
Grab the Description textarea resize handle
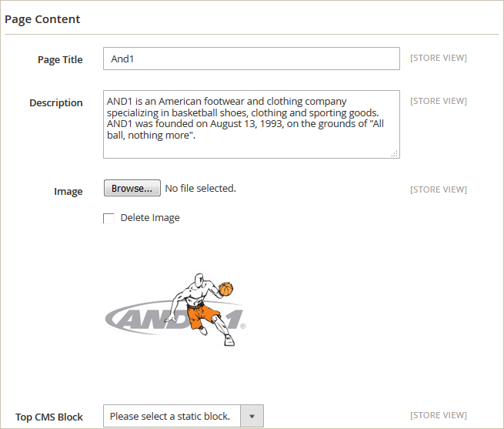[395, 153]
